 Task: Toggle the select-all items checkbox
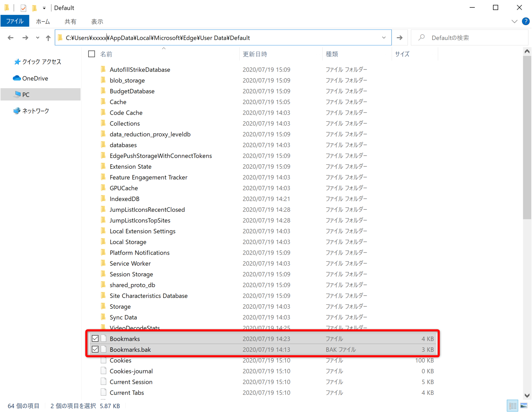[91, 54]
